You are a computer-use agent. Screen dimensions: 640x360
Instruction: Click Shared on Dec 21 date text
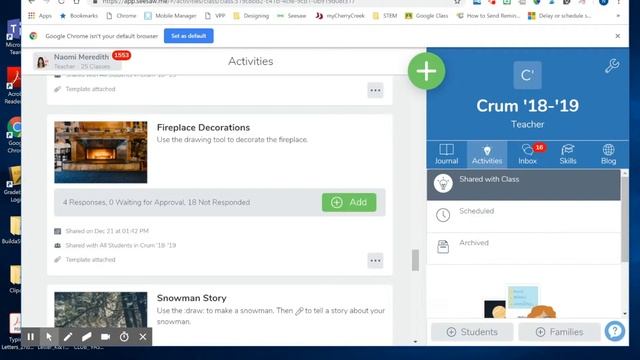tap(107, 231)
